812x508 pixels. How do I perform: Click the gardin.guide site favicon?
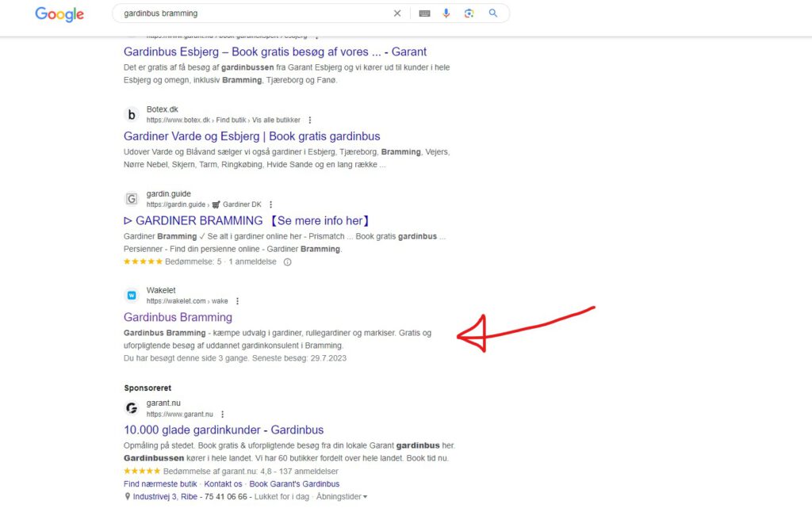(x=132, y=199)
